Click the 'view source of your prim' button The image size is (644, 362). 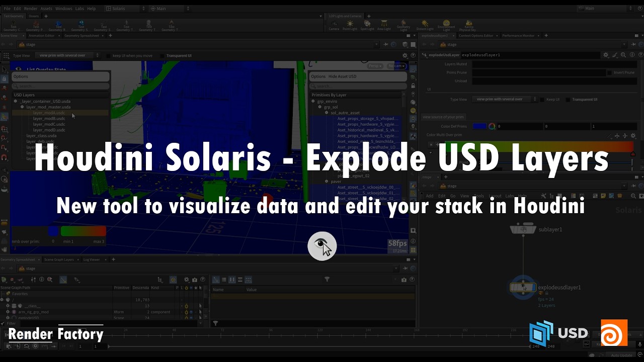pyautogui.click(x=443, y=117)
